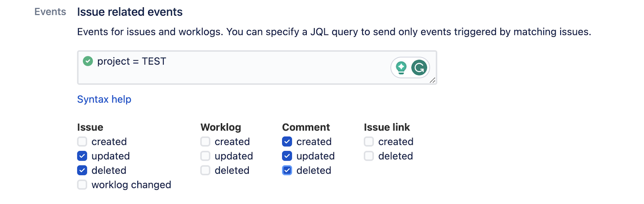Tick the Worklog created checkbox
The image size is (644, 204).
[x=205, y=141]
